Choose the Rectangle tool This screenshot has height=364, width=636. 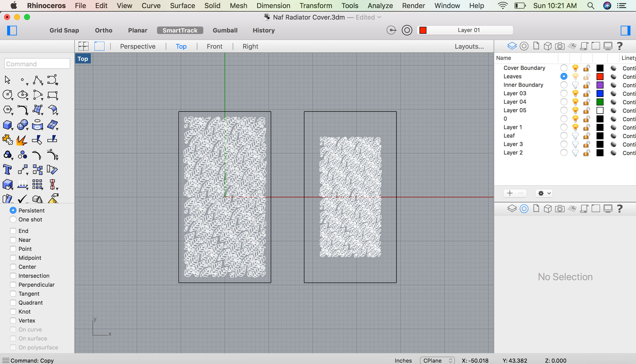click(52, 95)
